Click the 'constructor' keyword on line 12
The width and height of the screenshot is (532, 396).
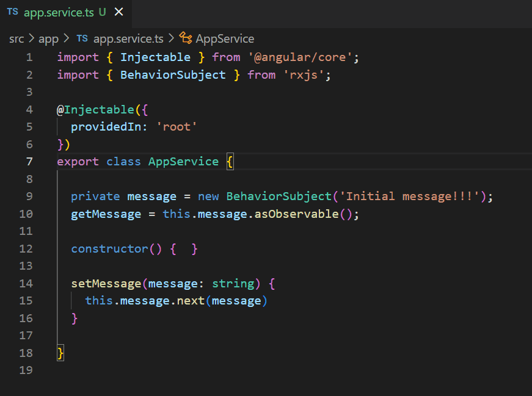tap(109, 249)
